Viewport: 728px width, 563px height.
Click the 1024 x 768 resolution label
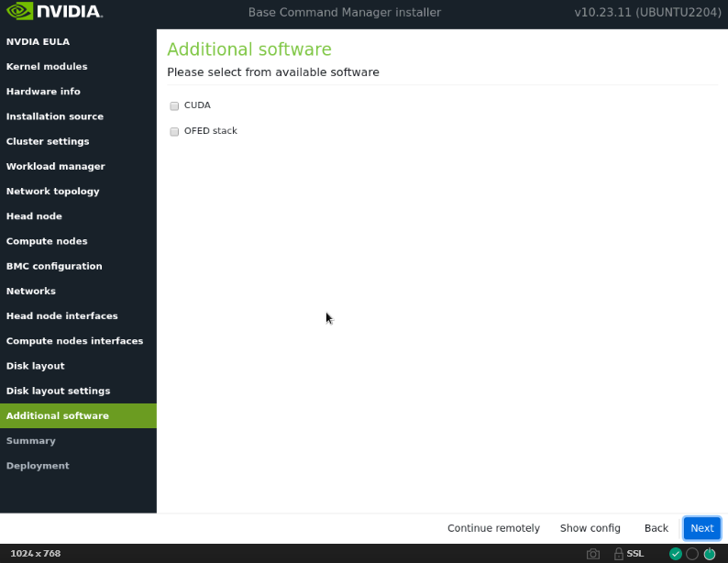pyautogui.click(x=36, y=554)
